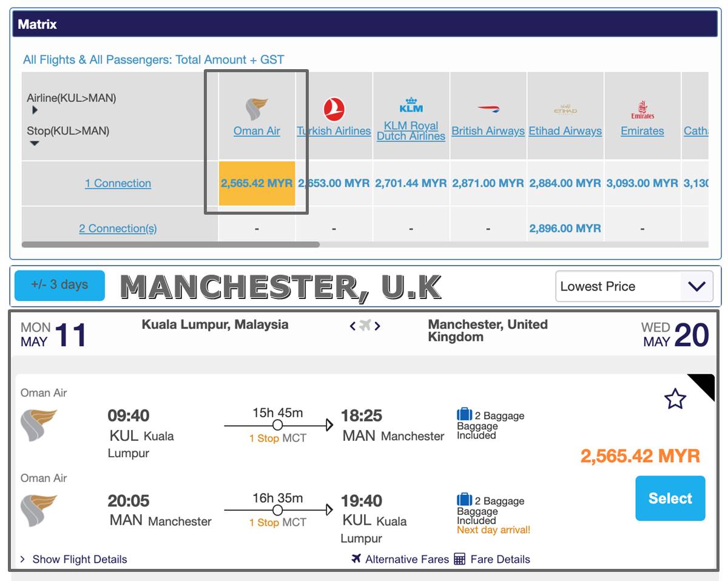Filter by 2 Connection(s)

(x=118, y=229)
